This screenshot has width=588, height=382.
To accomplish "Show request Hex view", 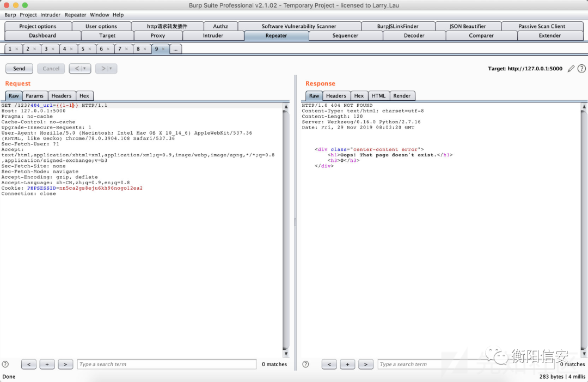I will click(x=84, y=96).
